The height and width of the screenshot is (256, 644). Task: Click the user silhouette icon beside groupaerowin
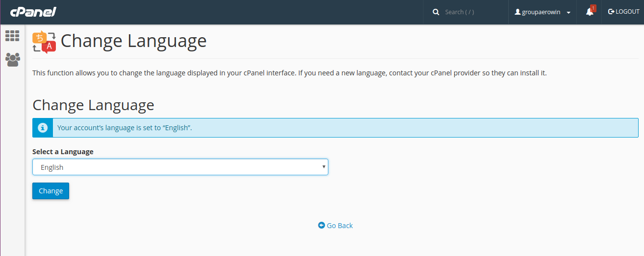518,12
